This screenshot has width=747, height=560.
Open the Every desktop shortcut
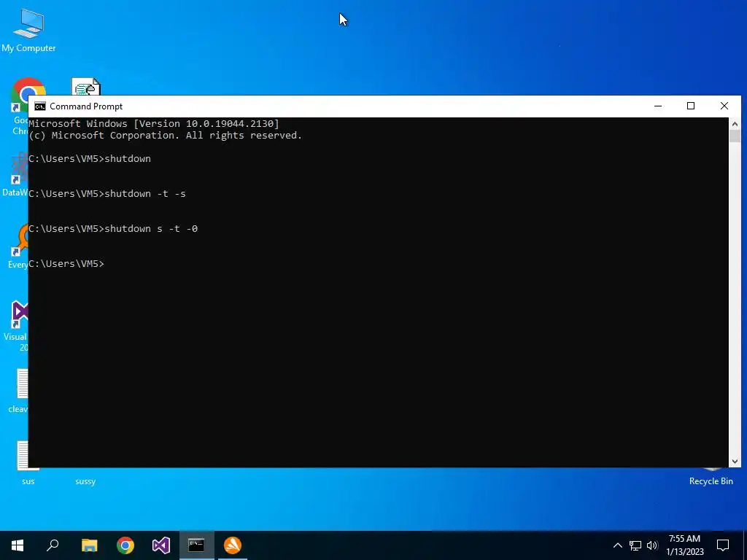click(x=18, y=246)
